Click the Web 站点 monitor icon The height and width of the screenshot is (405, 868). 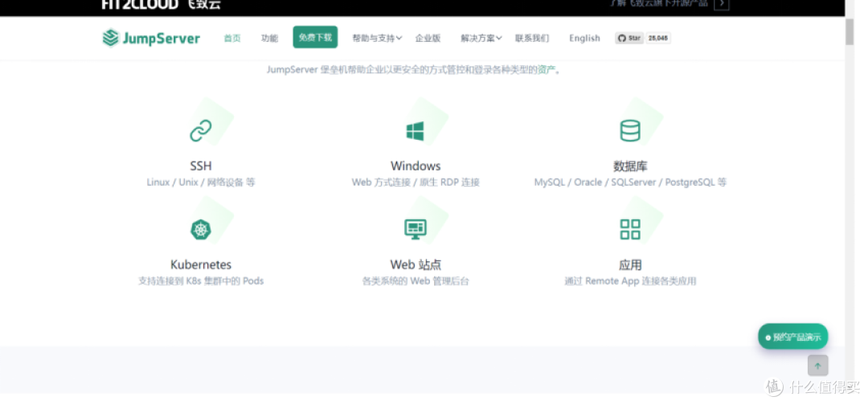416,229
